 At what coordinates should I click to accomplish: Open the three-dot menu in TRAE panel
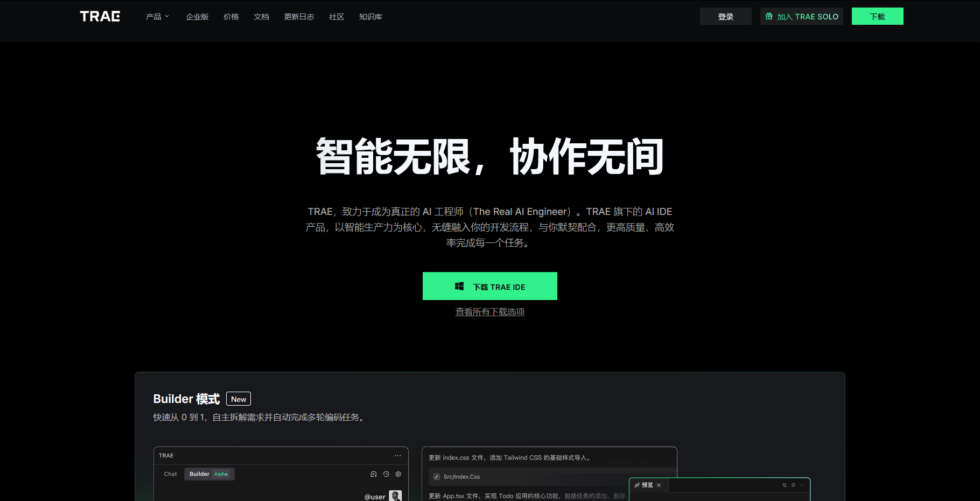pyautogui.click(x=398, y=456)
